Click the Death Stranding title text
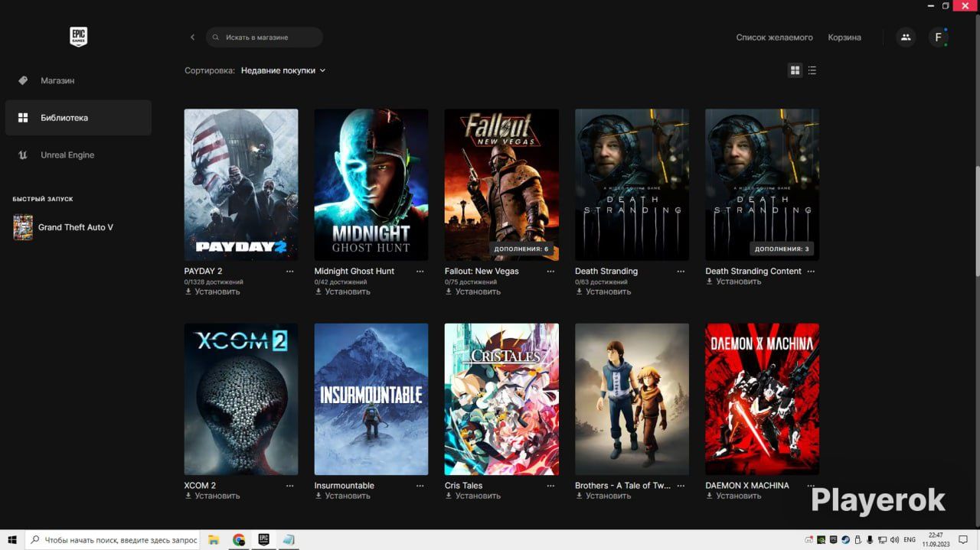The image size is (980, 550). tap(606, 272)
